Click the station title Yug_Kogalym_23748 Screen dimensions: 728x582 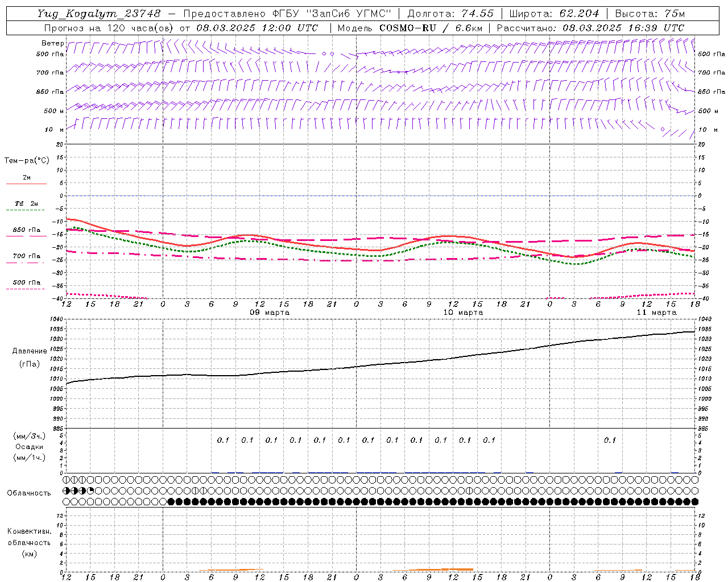pyautogui.click(x=99, y=14)
